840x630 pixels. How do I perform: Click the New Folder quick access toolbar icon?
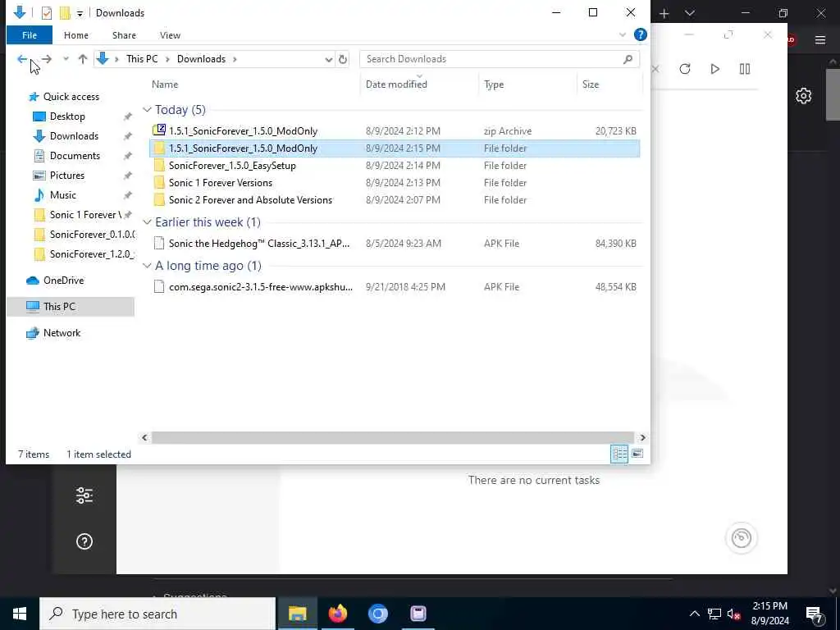pyautogui.click(x=65, y=13)
